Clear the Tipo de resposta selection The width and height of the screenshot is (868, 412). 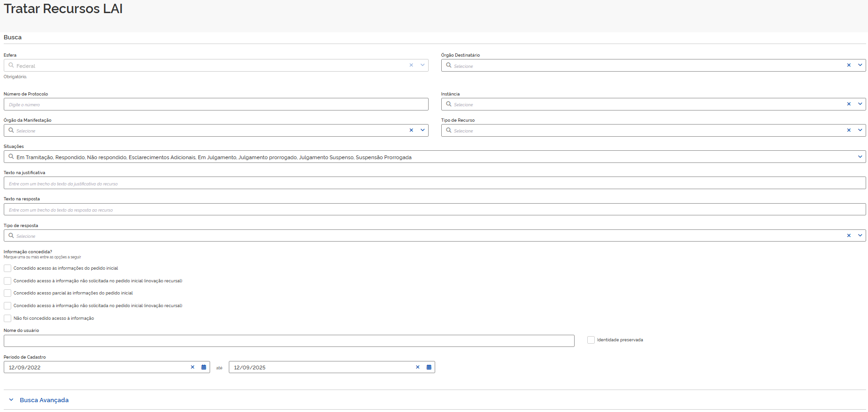click(x=848, y=236)
